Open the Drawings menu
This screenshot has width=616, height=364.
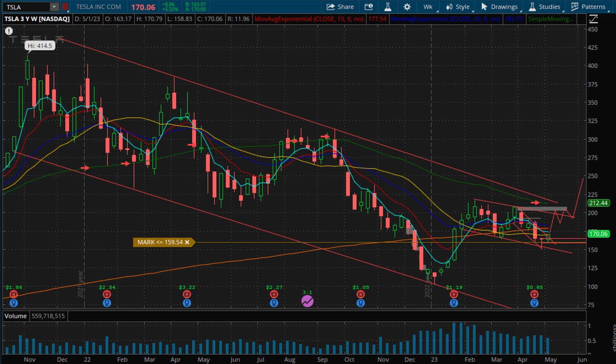[499, 7]
